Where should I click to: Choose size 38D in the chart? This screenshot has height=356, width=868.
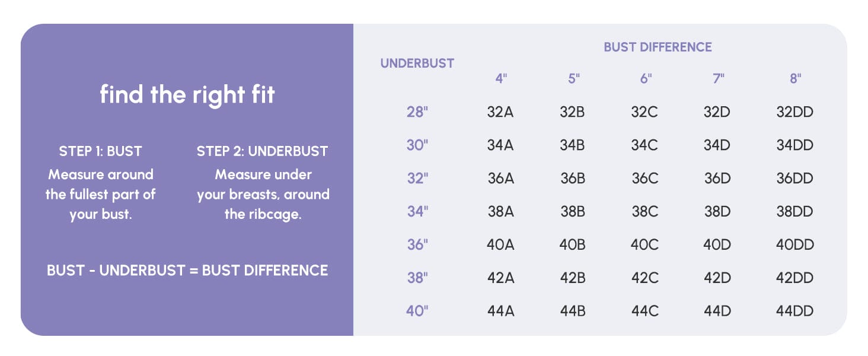717,211
